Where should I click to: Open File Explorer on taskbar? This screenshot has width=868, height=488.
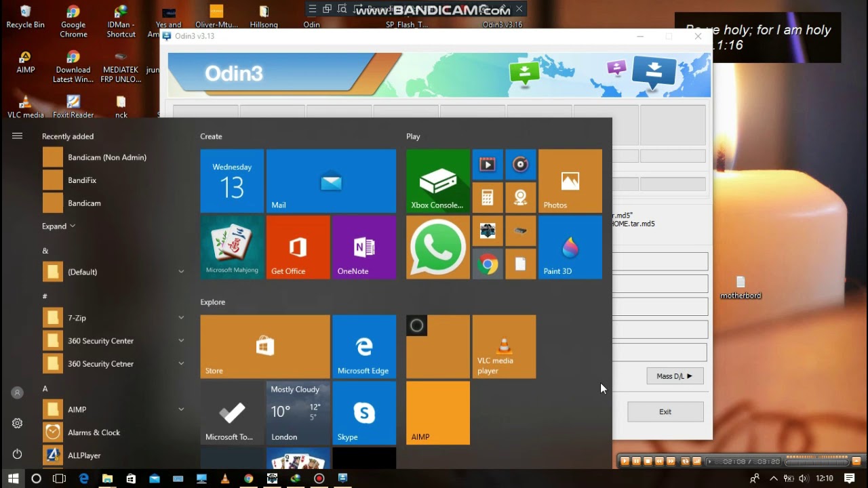point(107,478)
